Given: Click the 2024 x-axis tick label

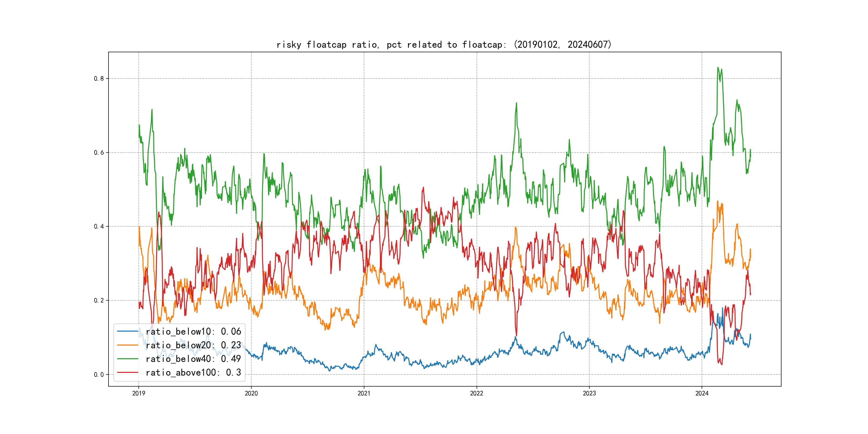Looking at the screenshot, I should tap(702, 393).
